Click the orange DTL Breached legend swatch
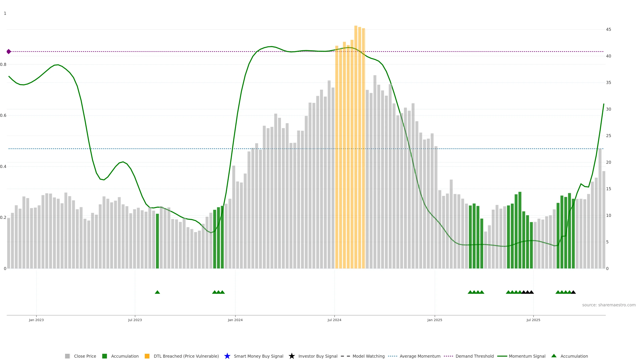 pyautogui.click(x=147, y=356)
